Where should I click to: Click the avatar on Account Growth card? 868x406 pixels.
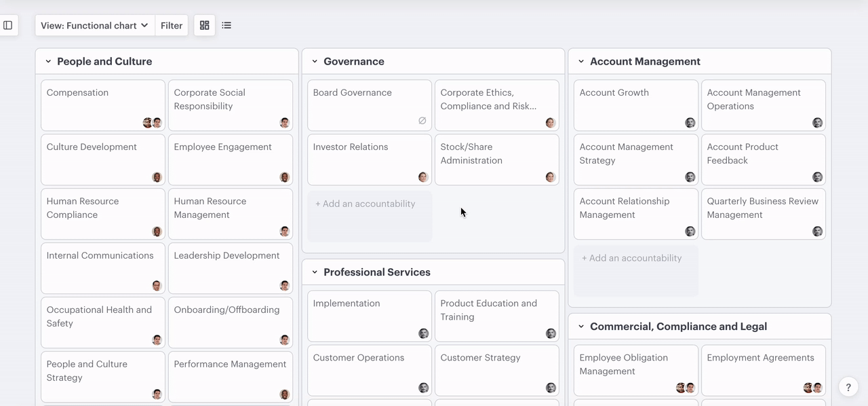click(x=690, y=123)
